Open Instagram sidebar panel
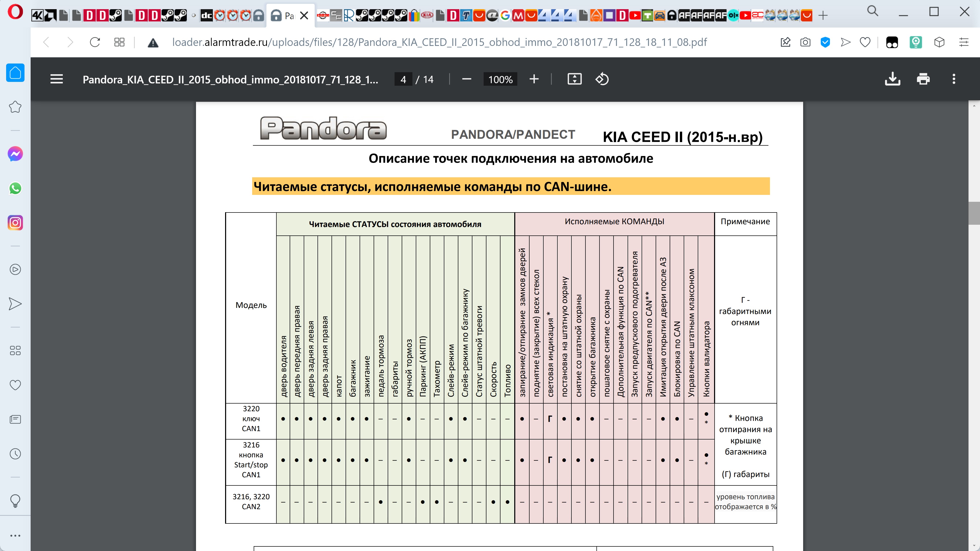 [x=15, y=222]
